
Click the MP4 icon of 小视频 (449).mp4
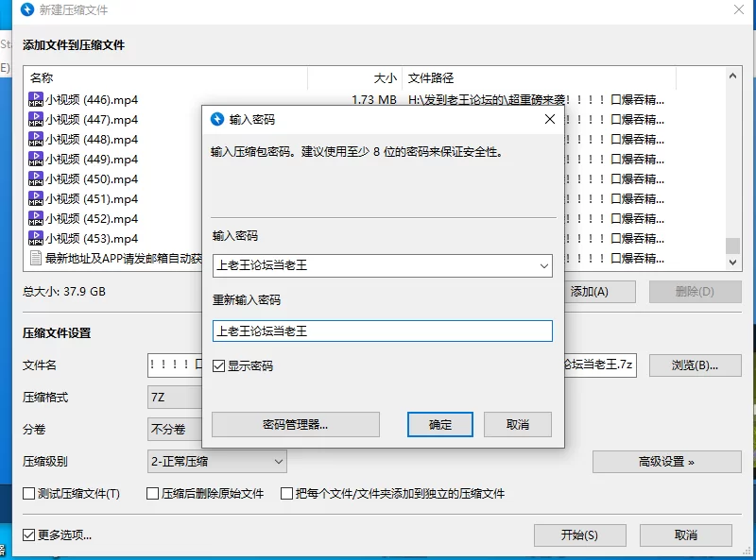pos(36,159)
